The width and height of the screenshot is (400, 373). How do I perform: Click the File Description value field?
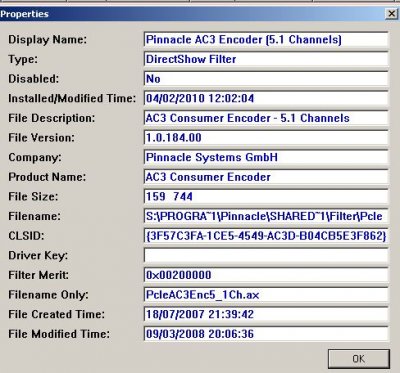pyautogui.click(x=266, y=118)
